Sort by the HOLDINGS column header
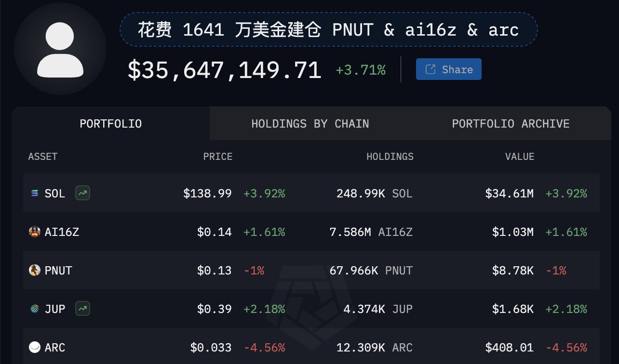This screenshot has height=364, width=619. [x=390, y=156]
